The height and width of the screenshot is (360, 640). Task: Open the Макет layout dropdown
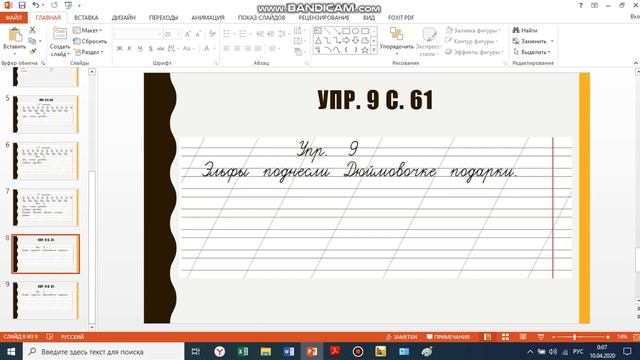tap(87, 30)
